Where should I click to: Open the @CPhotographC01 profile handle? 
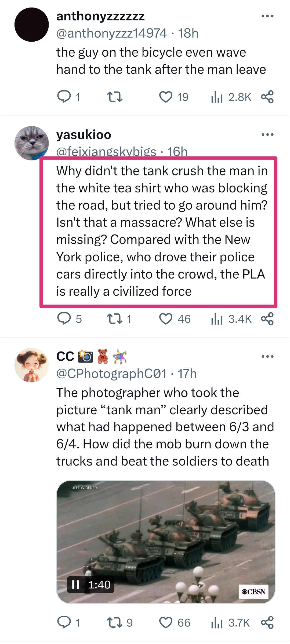pos(111,374)
